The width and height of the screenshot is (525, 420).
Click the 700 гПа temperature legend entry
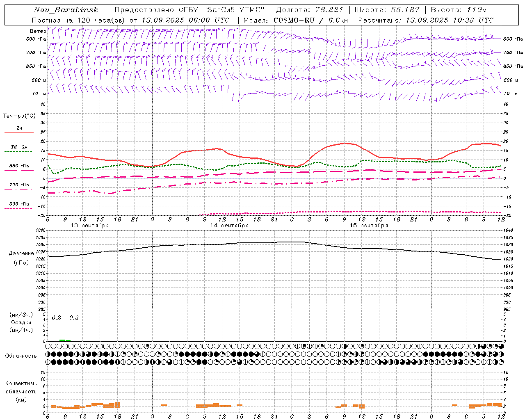tap(19, 185)
